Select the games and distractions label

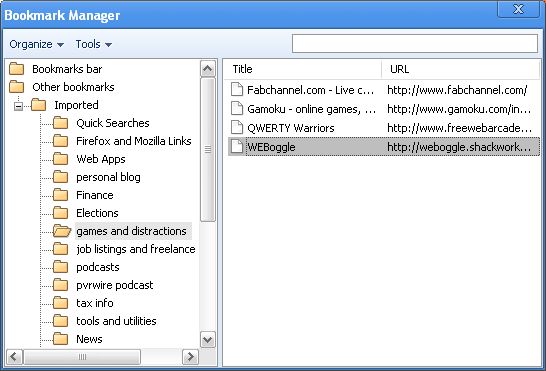133,231
